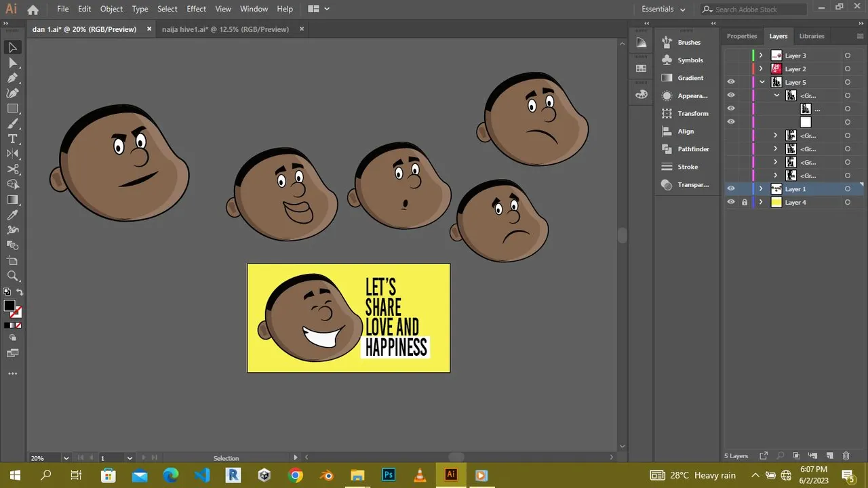Viewport: 868px width, 488px height.
Task: Select the Direct Selection tool
Action: [13, 63]
